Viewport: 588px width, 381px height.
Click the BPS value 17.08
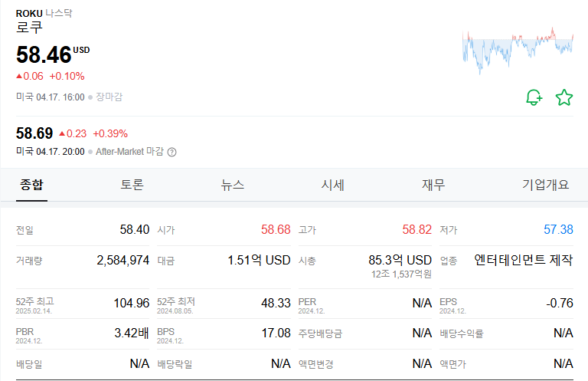(276, 333)
